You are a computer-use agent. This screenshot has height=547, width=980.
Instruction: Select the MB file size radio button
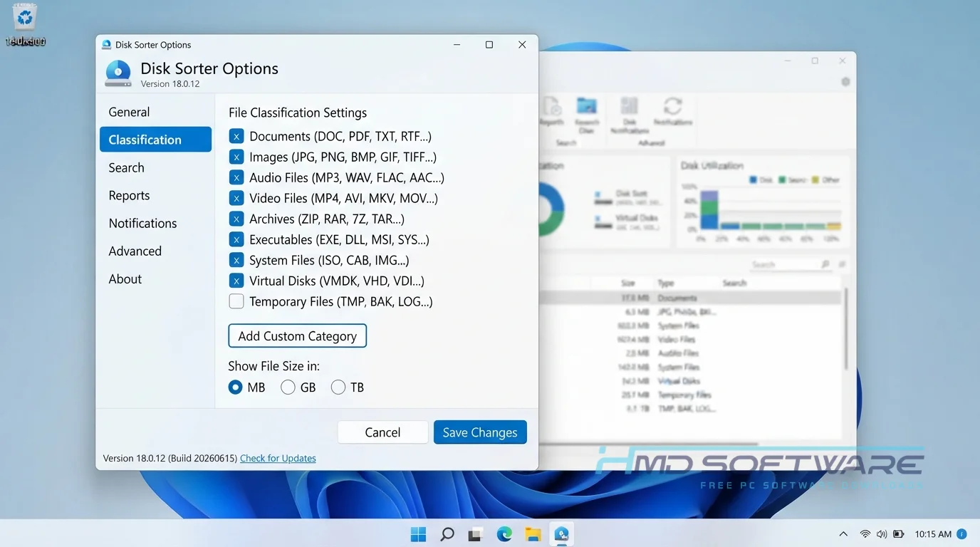(236, 387)
